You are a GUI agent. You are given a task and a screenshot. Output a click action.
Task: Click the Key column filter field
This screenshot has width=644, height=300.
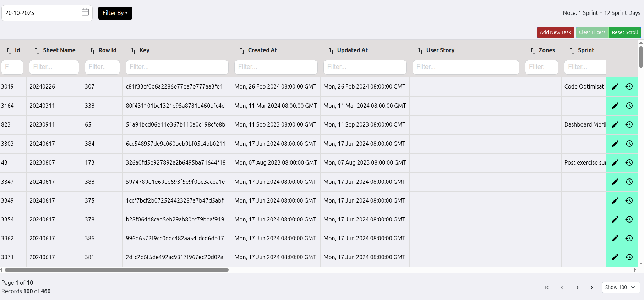(177, 67)
